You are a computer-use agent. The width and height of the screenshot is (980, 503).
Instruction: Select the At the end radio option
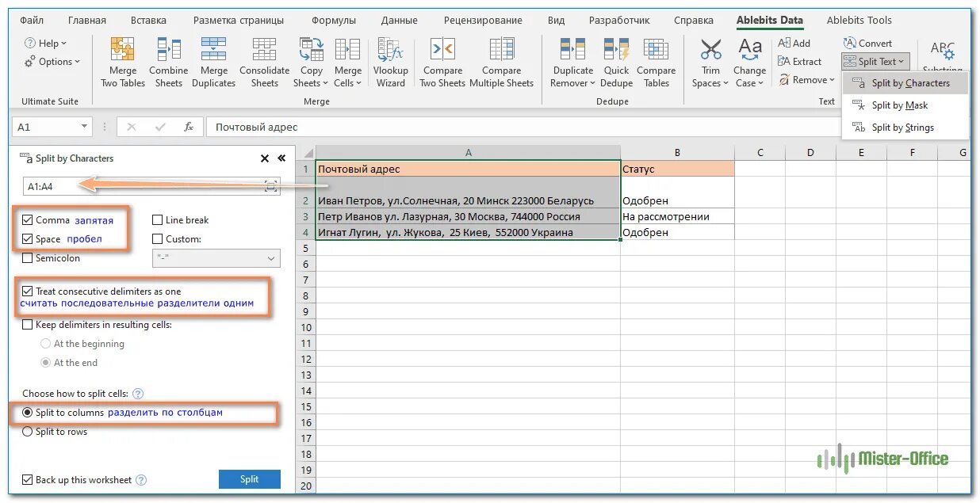(46, 363)
